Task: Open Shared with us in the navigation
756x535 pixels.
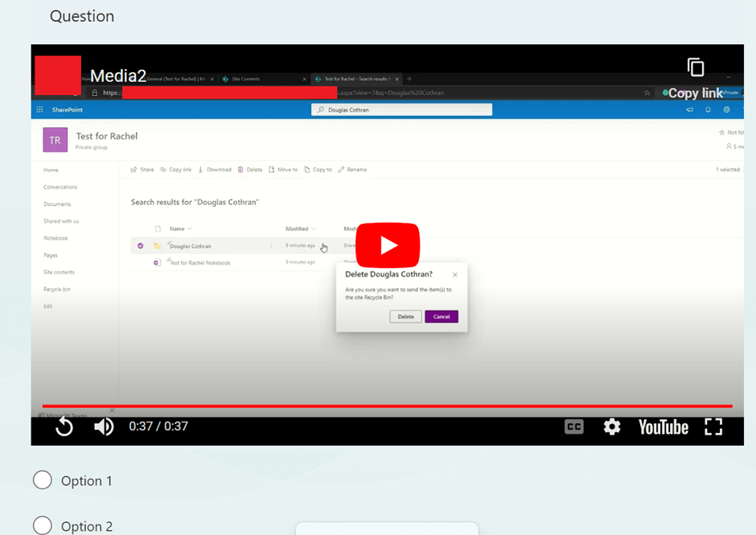Action: click(61, 221)
